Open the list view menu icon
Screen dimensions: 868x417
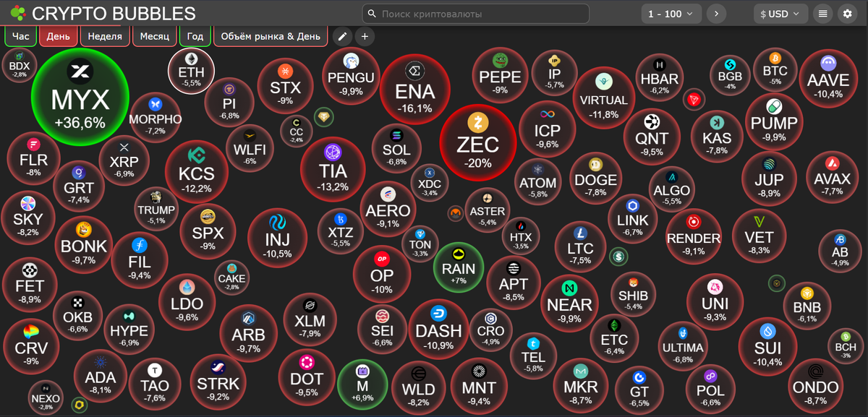822,13
